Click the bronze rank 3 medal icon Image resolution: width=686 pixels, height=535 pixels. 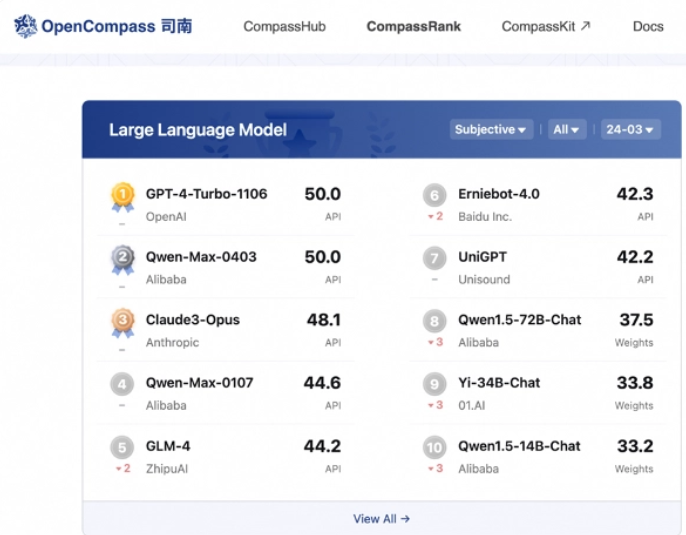tap(122, 323)
